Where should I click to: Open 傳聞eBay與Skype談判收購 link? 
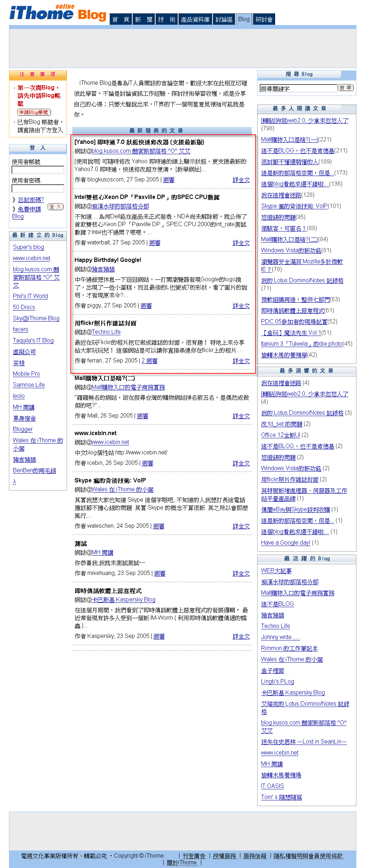click(x=296, y=509)
